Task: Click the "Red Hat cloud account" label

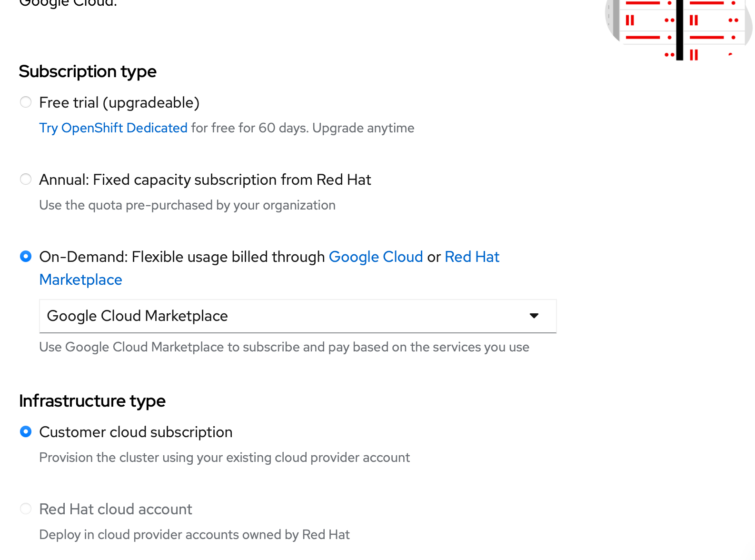Action: (116, 510)
